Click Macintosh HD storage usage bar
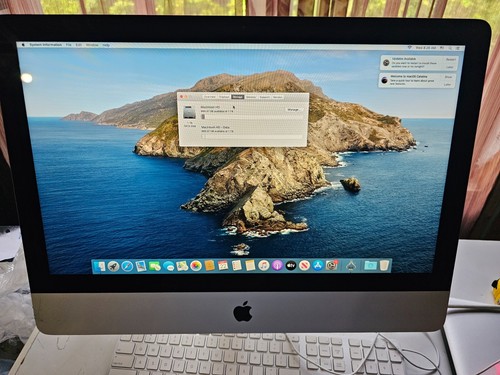The width and height of the screenshot is (500, 375). click(x=252, y=116)
